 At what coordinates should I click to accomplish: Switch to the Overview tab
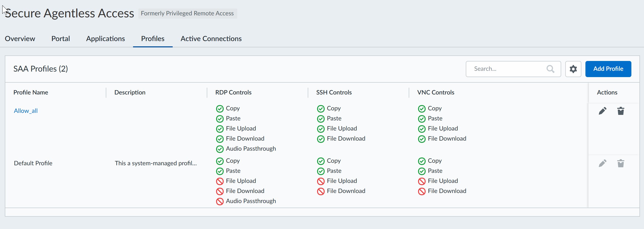[20, 39]
